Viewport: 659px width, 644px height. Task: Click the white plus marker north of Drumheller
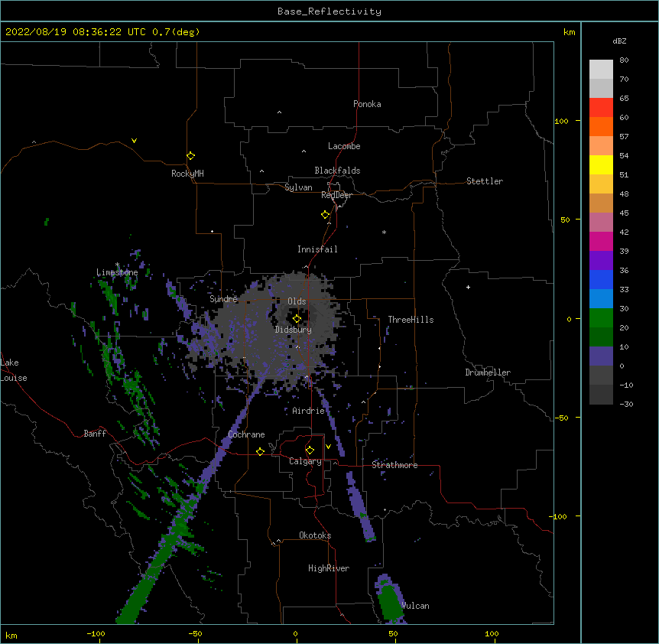(x=468, y=287)
